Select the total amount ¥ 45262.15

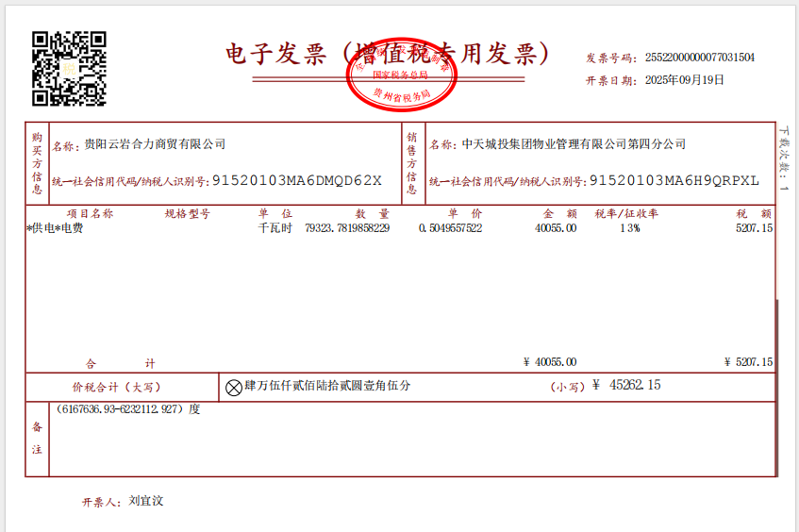pos(626,385)
